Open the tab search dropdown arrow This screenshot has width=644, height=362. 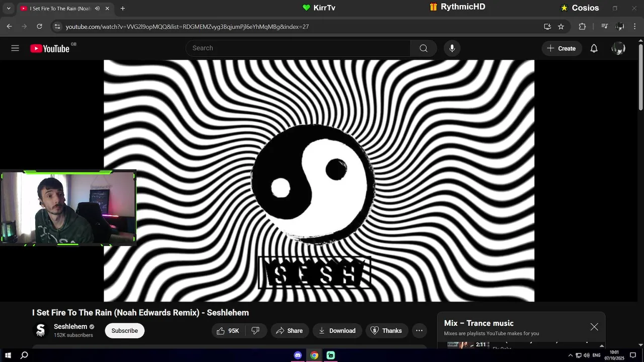(8, 9)
